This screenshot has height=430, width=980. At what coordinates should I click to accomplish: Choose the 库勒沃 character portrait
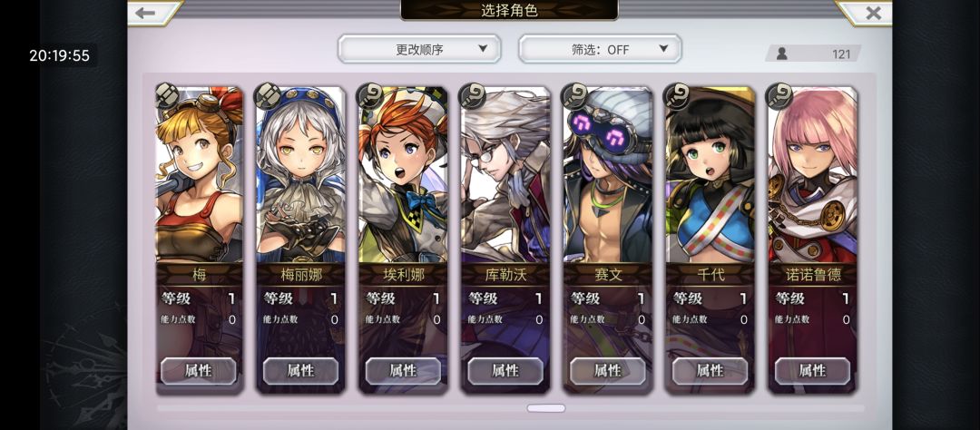(505, 174)
